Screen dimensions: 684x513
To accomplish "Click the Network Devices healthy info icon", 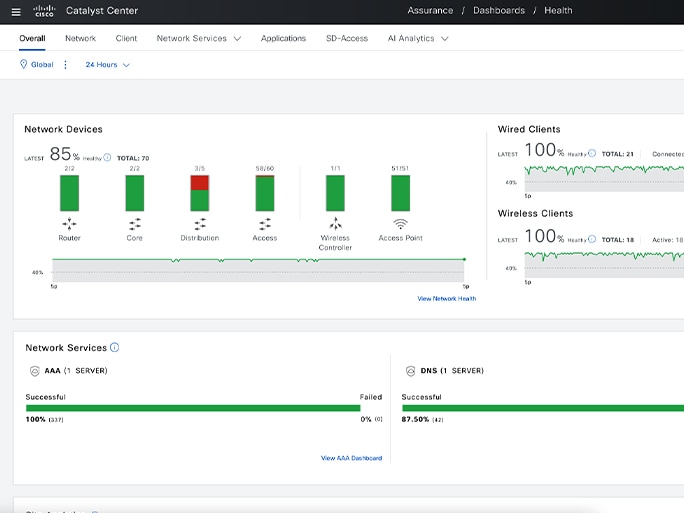I will click(107, 157).
